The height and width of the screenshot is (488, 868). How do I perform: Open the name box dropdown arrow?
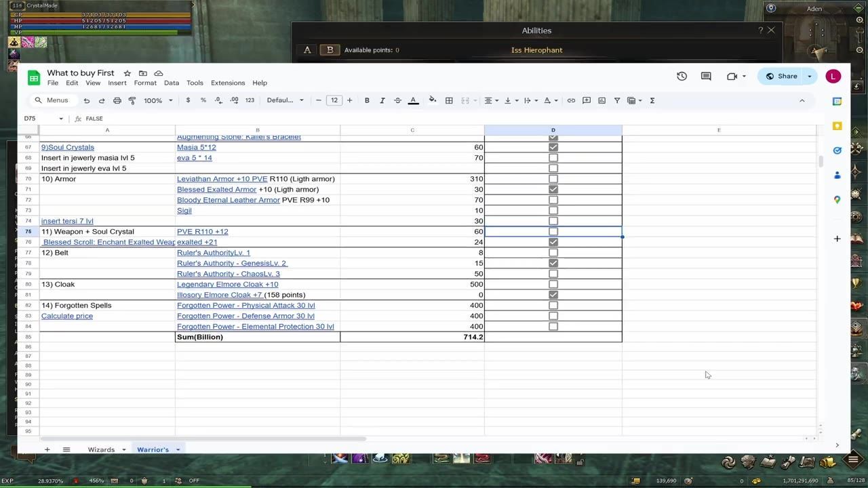click(60, 119)
